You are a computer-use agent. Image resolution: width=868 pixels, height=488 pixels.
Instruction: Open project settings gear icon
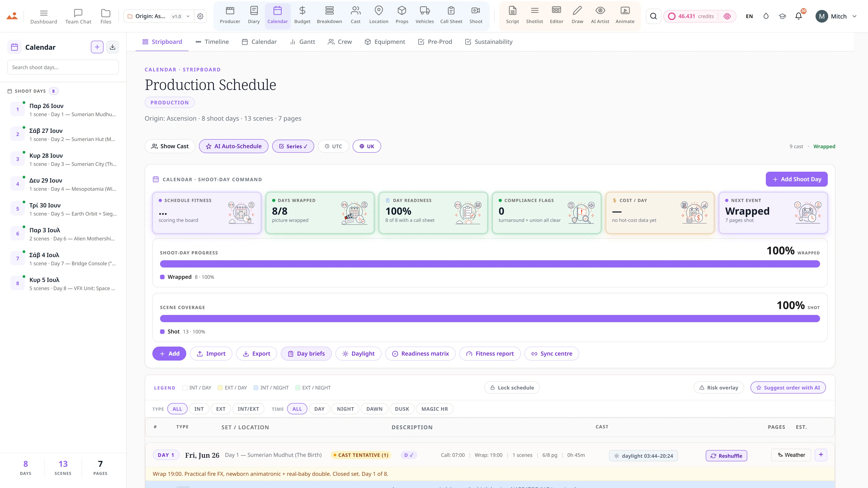tap(200, 16)
